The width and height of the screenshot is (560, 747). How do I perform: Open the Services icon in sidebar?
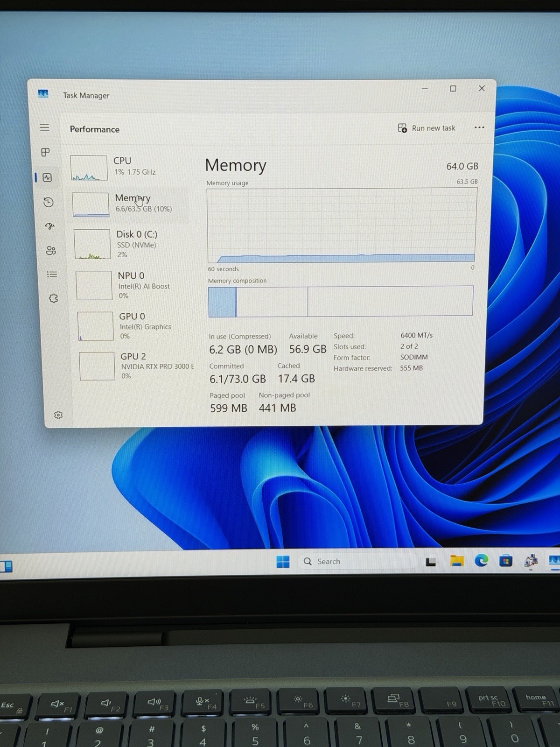point(53,298)
